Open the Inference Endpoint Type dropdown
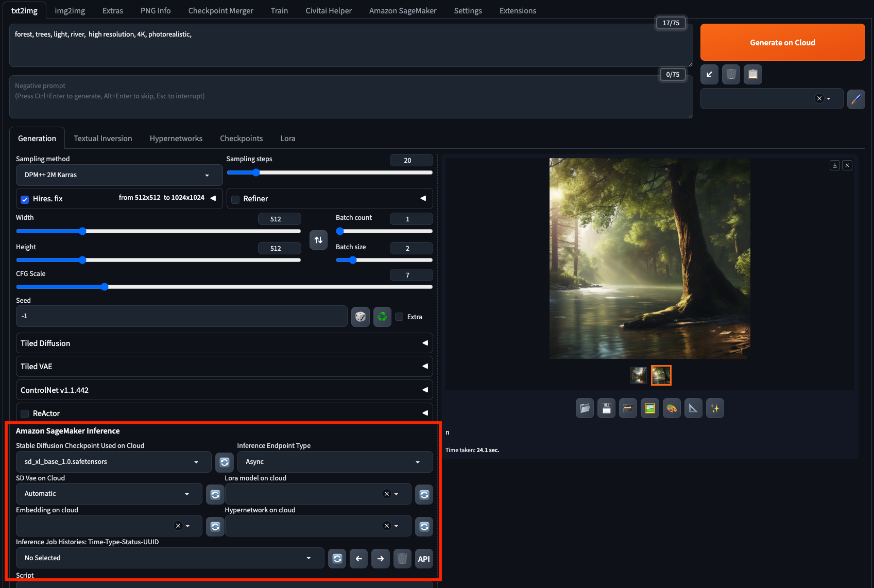Screen dimensions: 874x588 point(335,462)
